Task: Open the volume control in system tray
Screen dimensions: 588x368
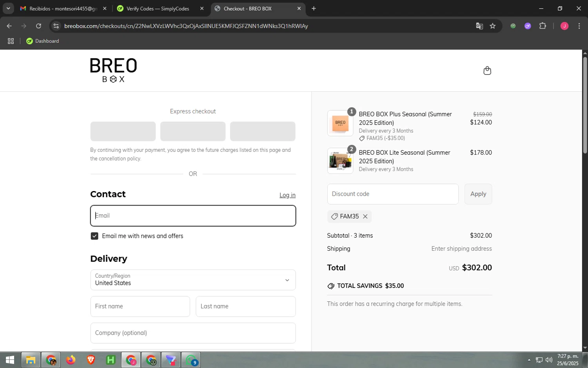Action: 549,360
